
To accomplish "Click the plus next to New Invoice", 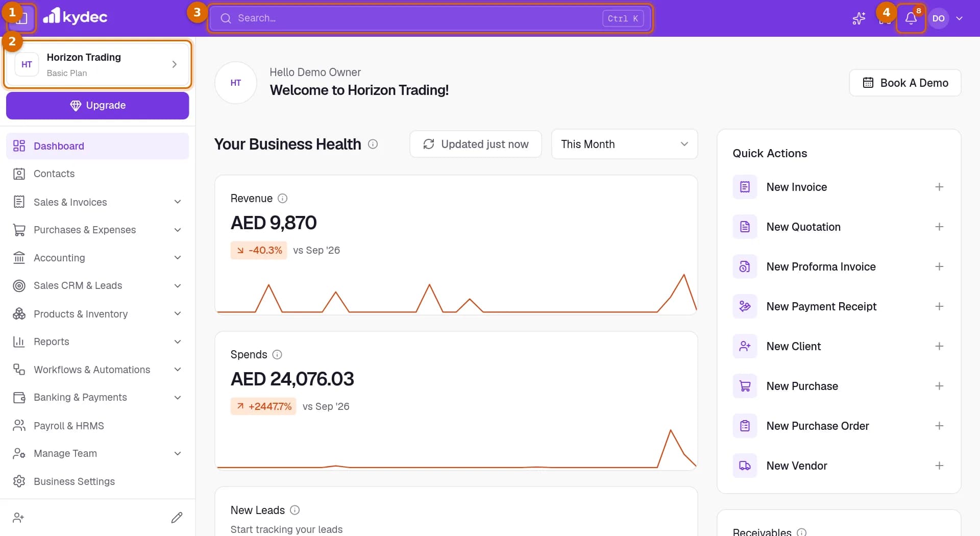I will click(x=939, y=187).
